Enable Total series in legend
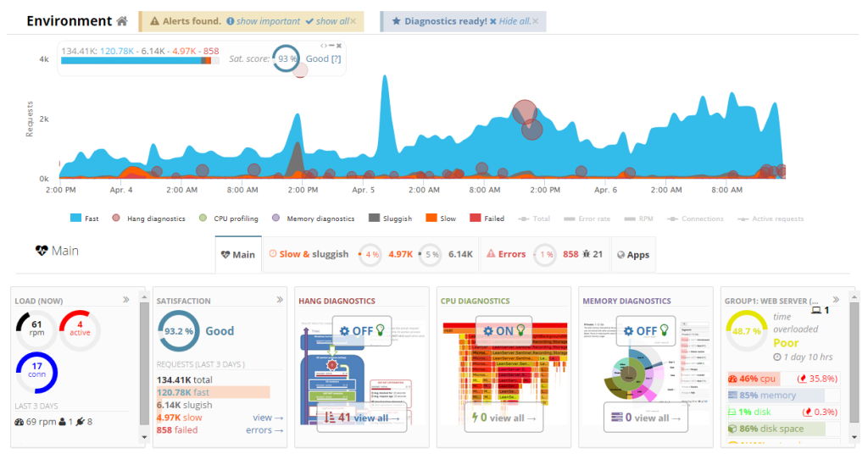The height and width of the screenshot is (454, 868). pyautogui.click(x=534, y=219)
